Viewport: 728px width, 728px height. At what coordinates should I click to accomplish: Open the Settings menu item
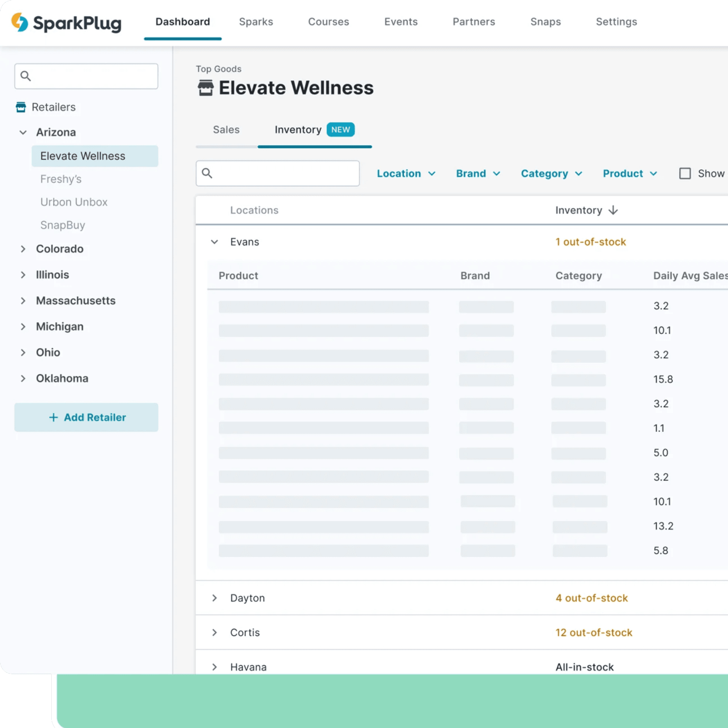click(616, 22)
